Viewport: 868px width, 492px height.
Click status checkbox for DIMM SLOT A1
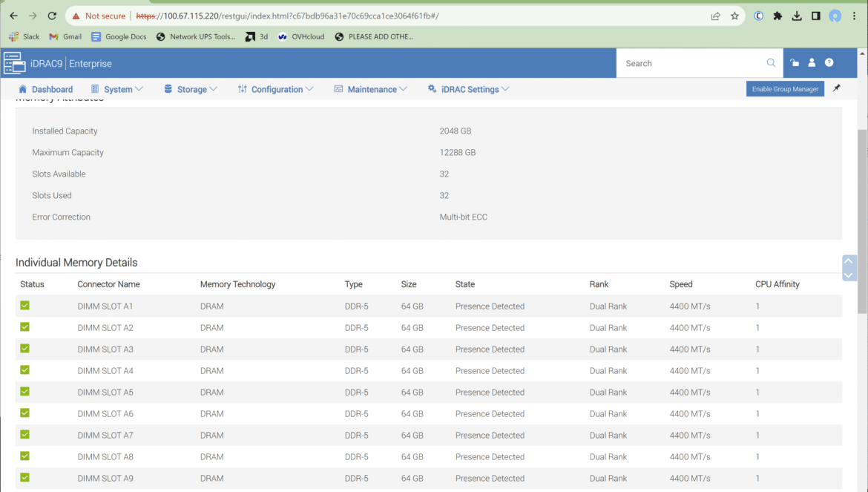25,306
